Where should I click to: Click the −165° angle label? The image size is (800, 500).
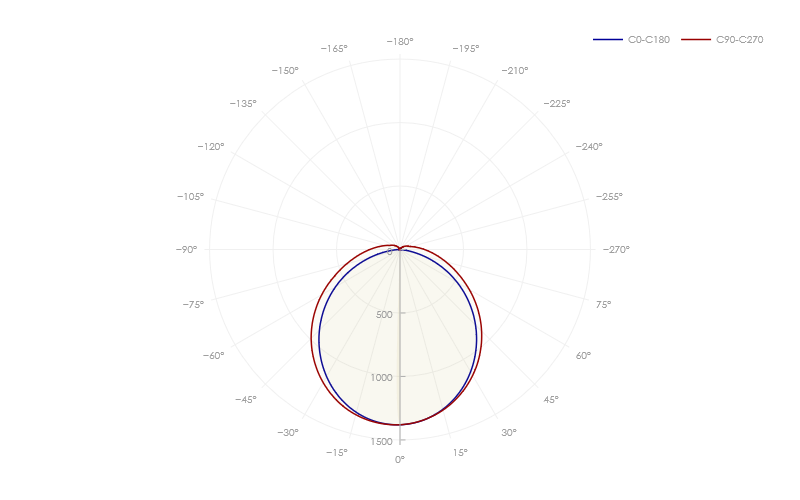334,48
